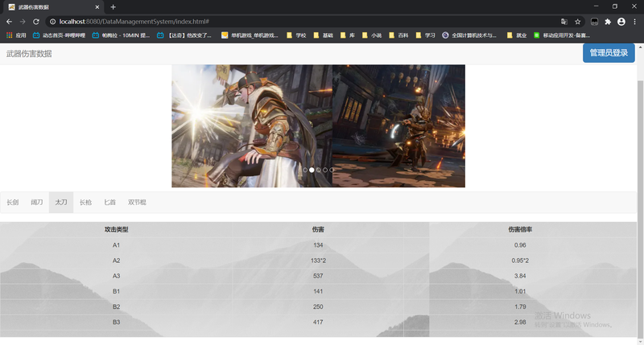Image resolution: width=644 pixels, height=345 pixels.
Task: Click the damage value 134
Action: (x=318, y=245)
